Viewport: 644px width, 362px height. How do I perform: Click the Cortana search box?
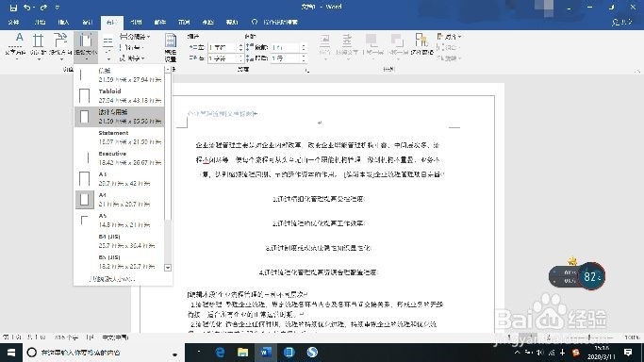coord(103,353)
